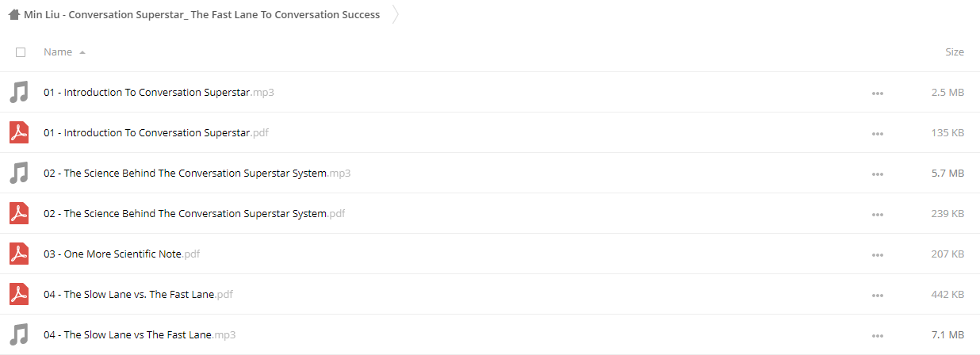Image resolution: width=980 pixels, height=355 pixels.
Task: Click PDF icon for 04 Slow Lane pdf
Action: click(x=18, y=294)
